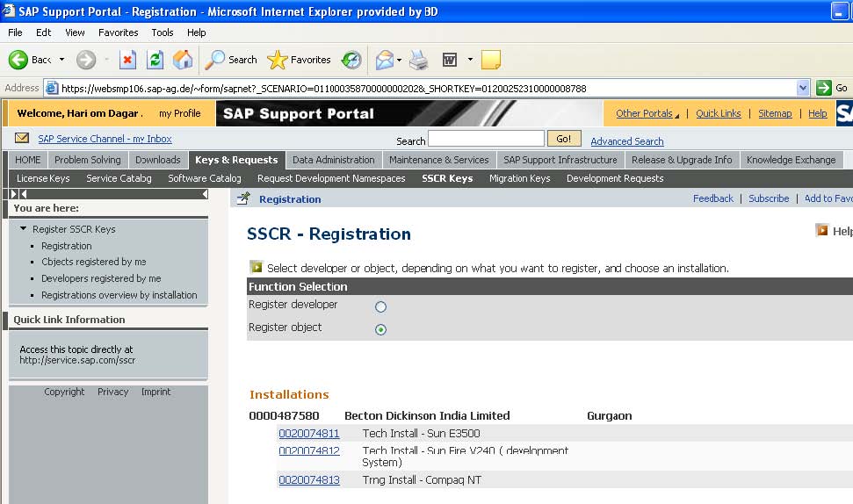Open SAP Service Channel - my Inbox link
This screenshot has width=853, height=504.
105,139
